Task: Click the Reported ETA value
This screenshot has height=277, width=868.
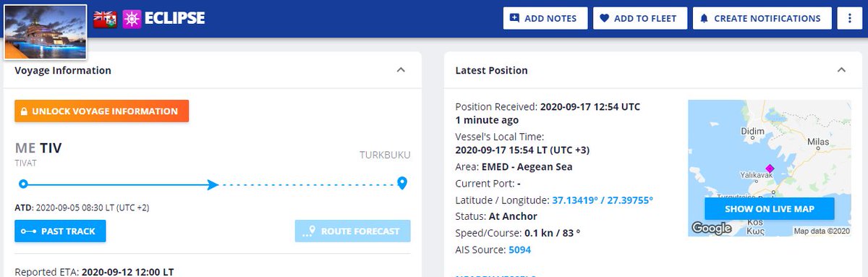Action: click(127, 272)
